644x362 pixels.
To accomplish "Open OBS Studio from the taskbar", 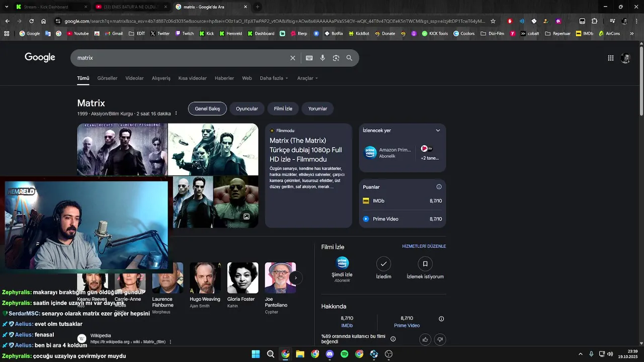I will 388,354.
